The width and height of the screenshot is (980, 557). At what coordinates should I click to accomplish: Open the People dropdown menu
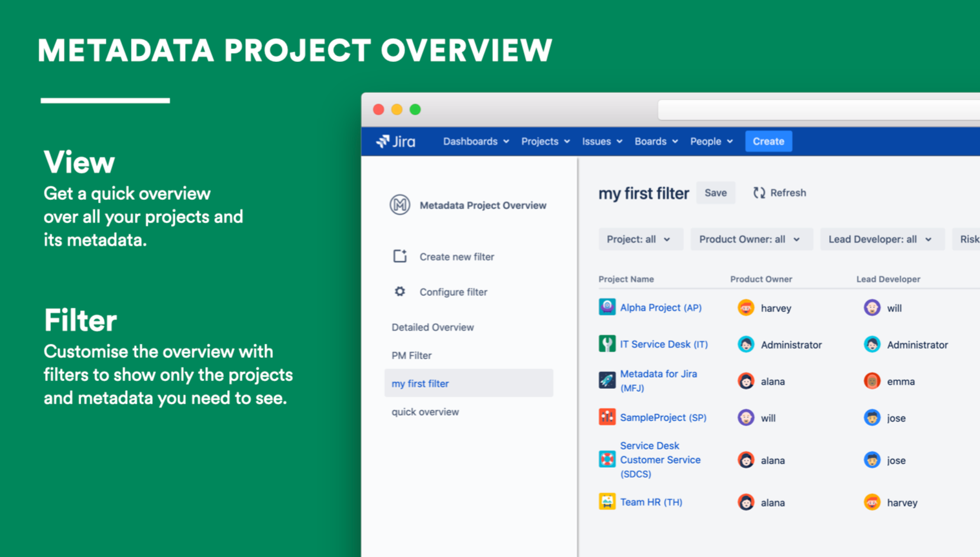712,141
